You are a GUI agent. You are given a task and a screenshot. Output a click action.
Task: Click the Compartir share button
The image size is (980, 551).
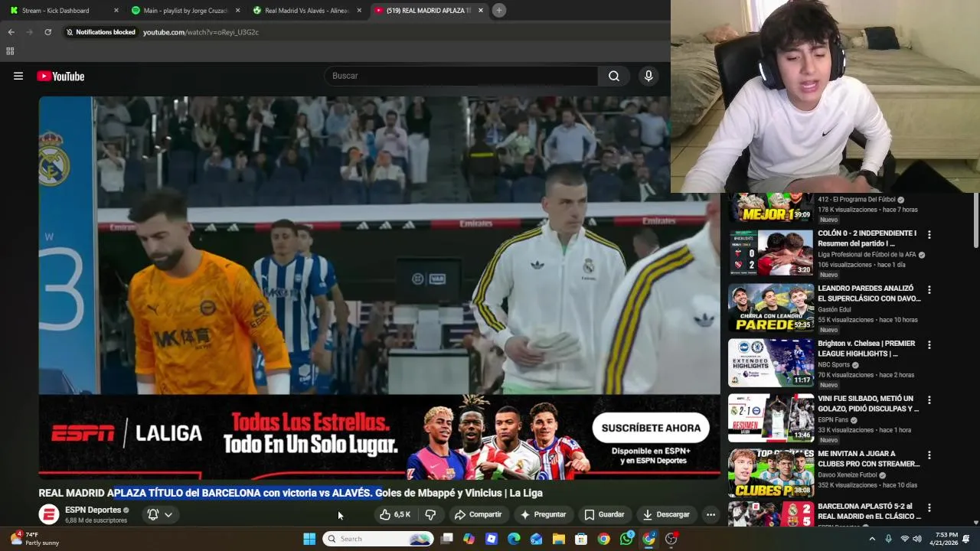pyautogui.click(x=478, y=514)
